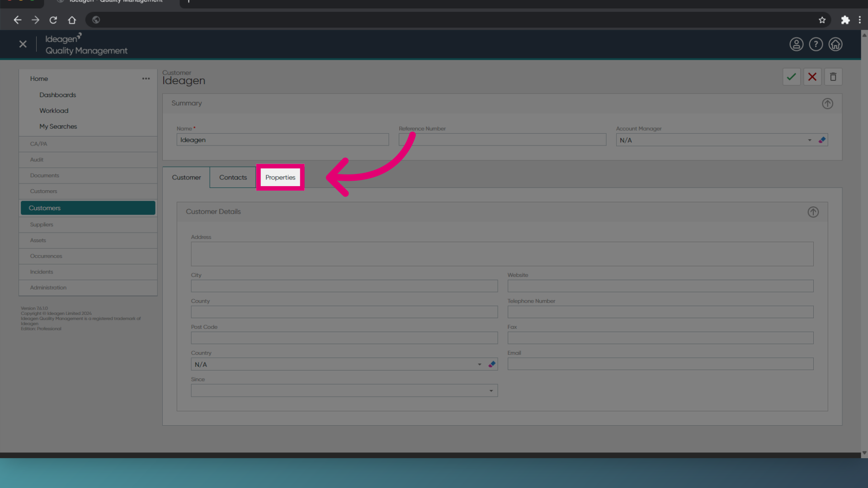Viewport: 868px width, 488px height.
Task: Open My Searches in the sidebar
Action: 58,127
